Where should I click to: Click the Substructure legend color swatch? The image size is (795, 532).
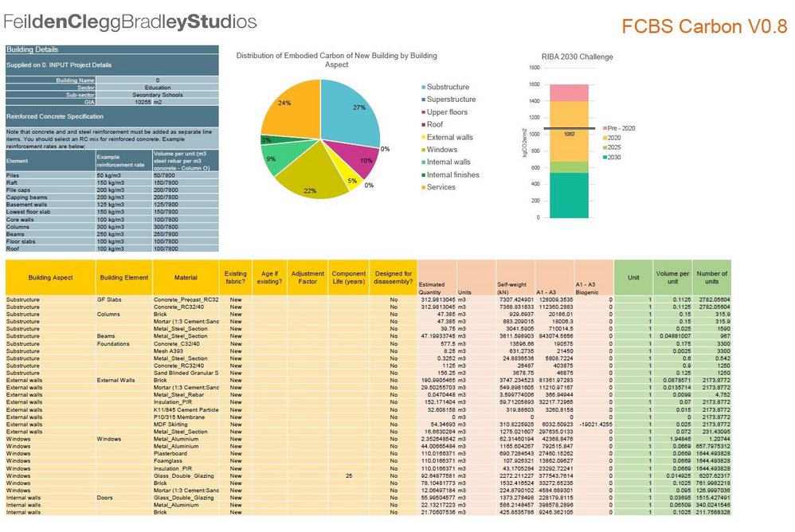423,87
